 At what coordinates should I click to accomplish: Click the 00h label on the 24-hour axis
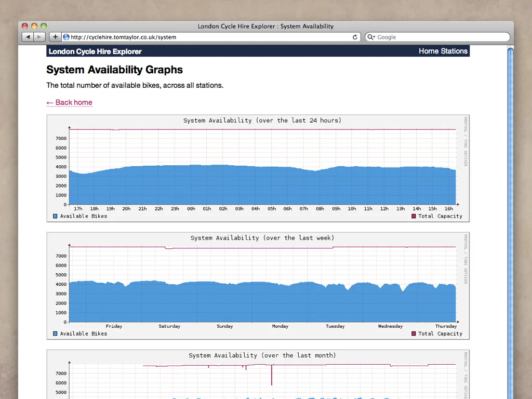tap(191, 209)
